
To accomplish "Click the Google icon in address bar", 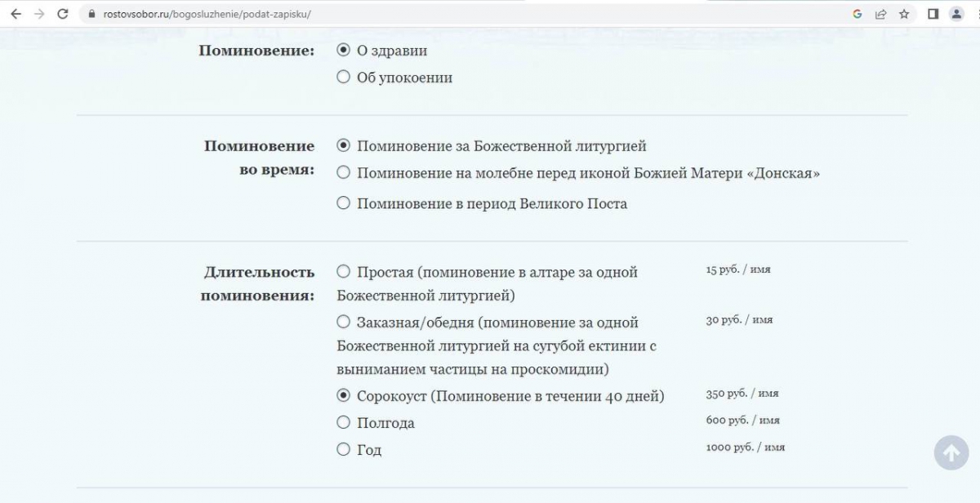I will pos(857,14).
